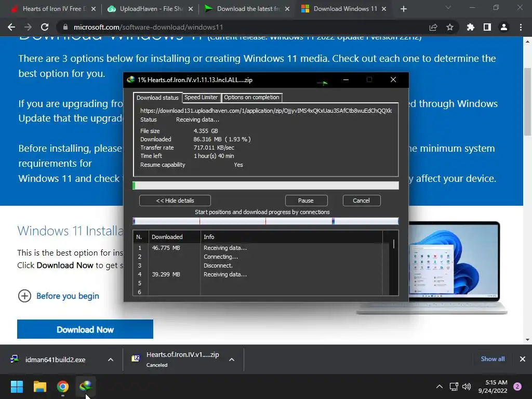This screenshot has width=532, height=399.
Task: Open the notification center badge
Action: (517, 387)
